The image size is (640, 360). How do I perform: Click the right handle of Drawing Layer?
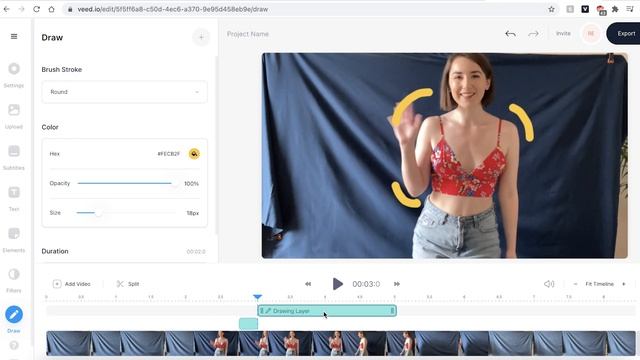(x=392, y=311)
